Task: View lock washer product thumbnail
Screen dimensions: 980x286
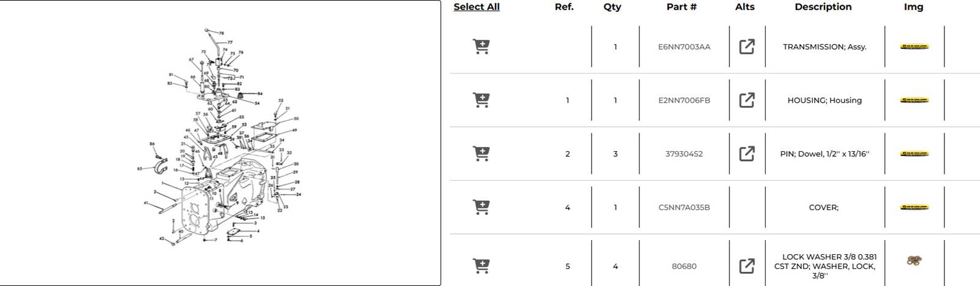Action: 914,262
